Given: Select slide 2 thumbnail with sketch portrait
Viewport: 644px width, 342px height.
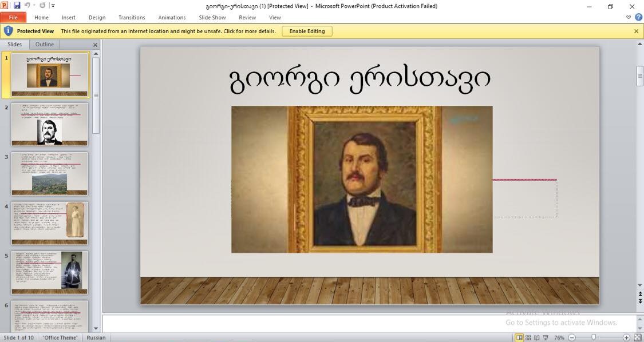Looking at the screenshot, I should (49, 124).
